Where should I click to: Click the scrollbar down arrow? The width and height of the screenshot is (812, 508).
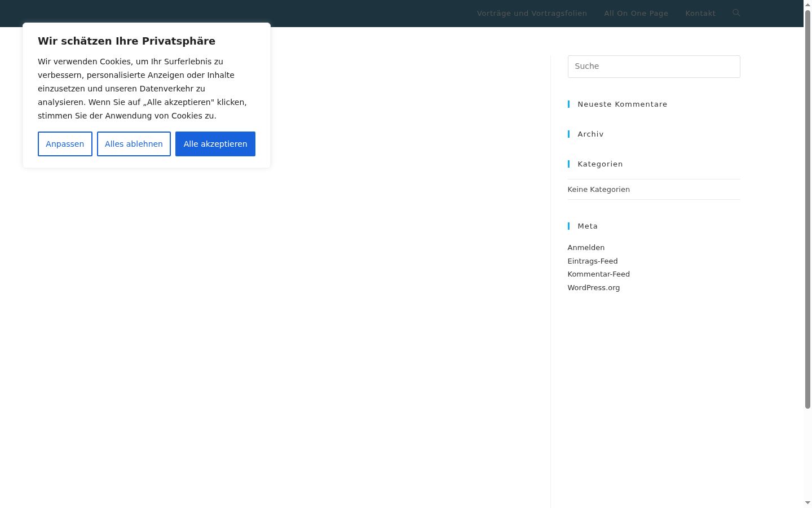click(x=807, y=503)
